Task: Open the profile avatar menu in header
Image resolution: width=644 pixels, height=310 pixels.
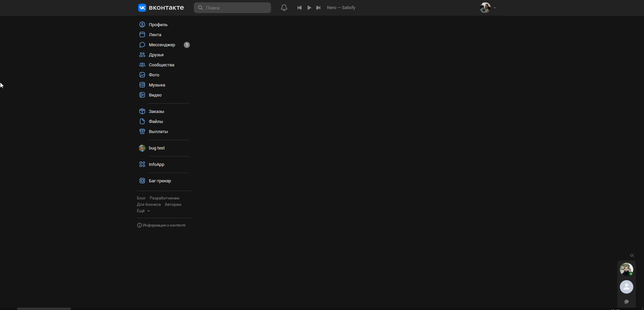Action: pos(488,7)
